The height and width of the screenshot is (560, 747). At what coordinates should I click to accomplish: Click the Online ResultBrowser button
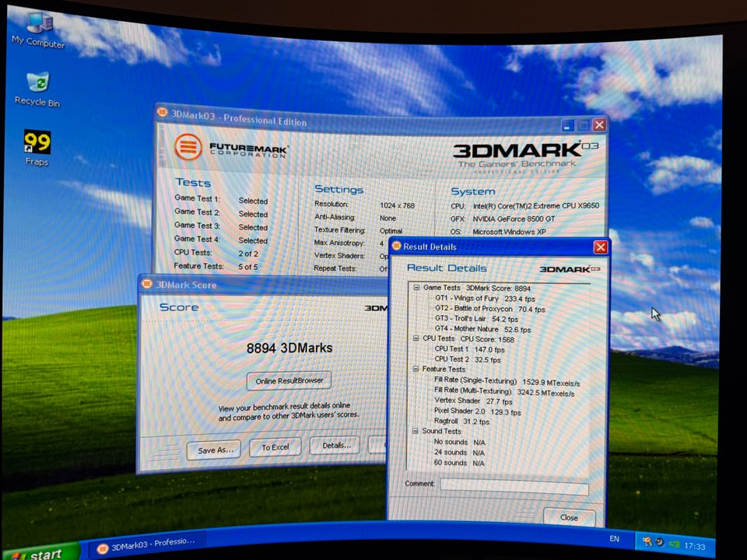click(x=289, y=381)
